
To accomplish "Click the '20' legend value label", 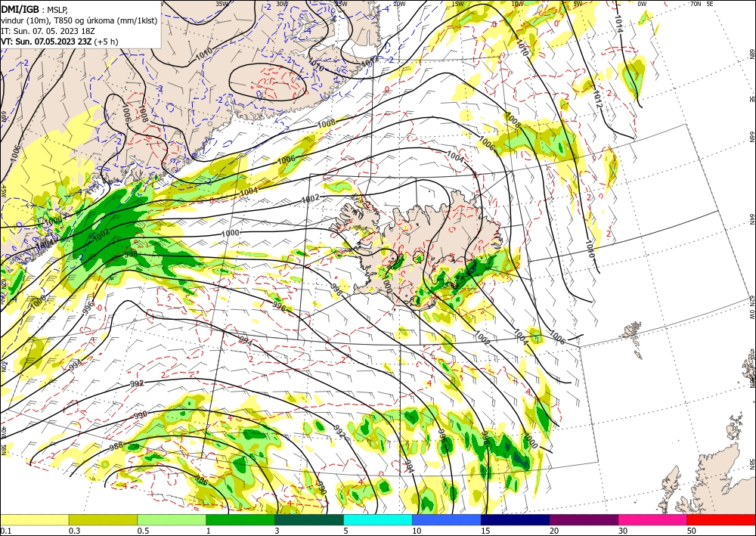I will 554,531.
